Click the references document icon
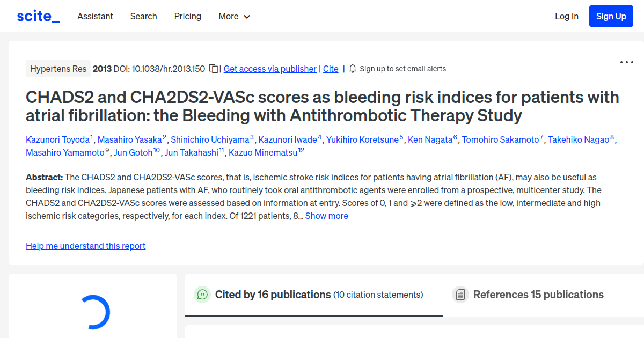Image resolution: width=644 pixels, height=338 pixels. tap(460, 294)
